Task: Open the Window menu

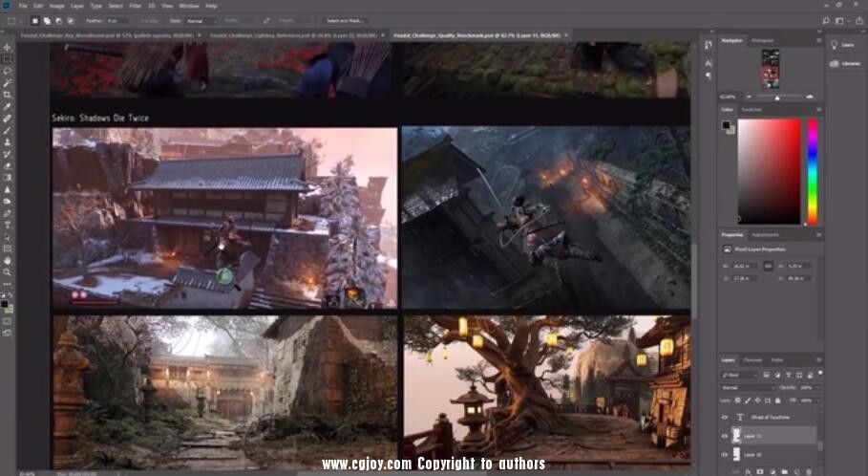Action: click(x=189, y=6)
